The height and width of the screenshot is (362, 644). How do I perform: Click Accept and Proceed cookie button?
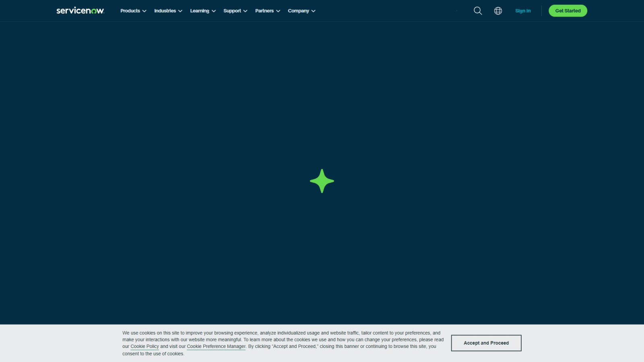(x=486, y=343)
